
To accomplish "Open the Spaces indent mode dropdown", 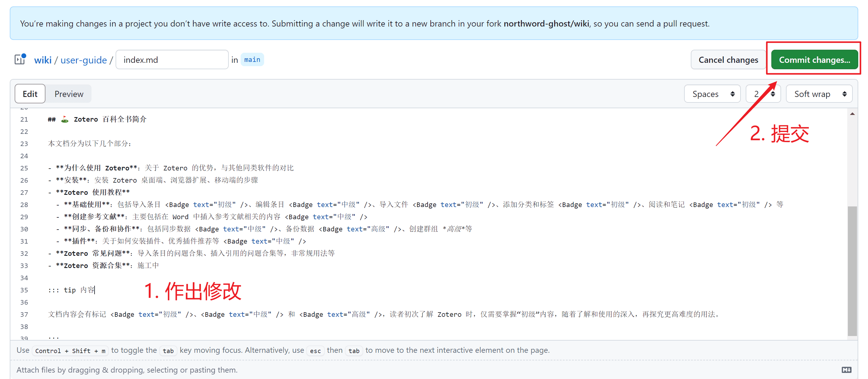I will point(712,94).
